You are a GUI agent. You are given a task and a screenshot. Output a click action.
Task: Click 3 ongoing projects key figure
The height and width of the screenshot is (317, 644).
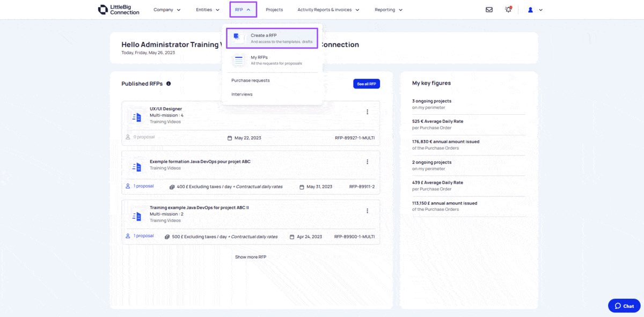point(431,101)
